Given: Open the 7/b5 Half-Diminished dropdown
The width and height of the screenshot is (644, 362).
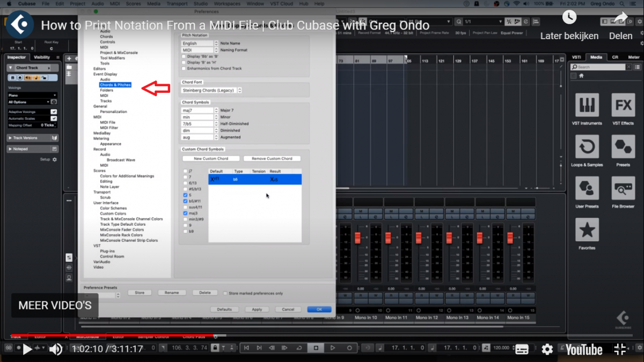Looking at the screenshot, I should pyautogui.click(x=199, y=123).
